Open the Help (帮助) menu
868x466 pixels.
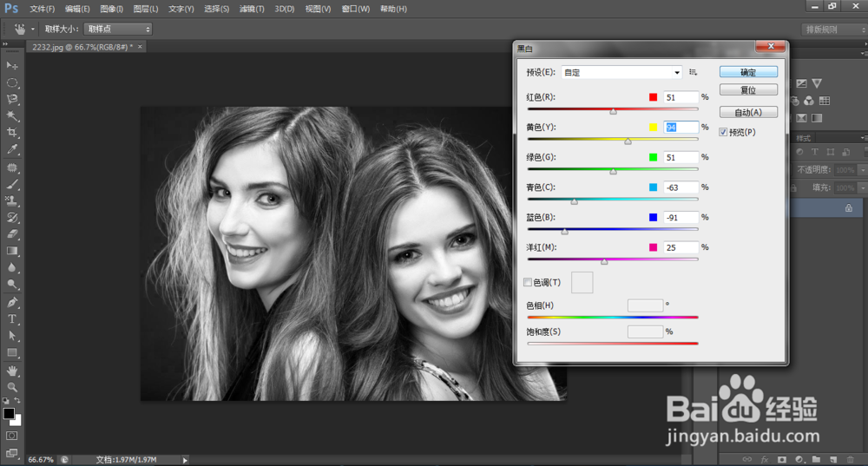pos(393,9)
